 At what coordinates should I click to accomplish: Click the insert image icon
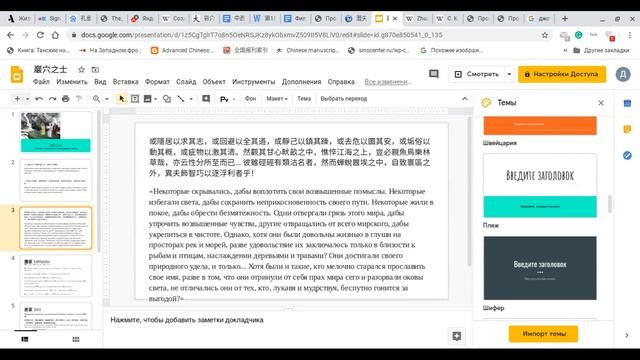coord(148,99)
